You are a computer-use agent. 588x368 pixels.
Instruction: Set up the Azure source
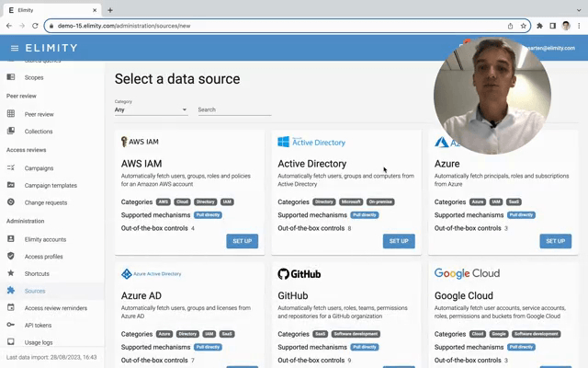pos(556,241)
